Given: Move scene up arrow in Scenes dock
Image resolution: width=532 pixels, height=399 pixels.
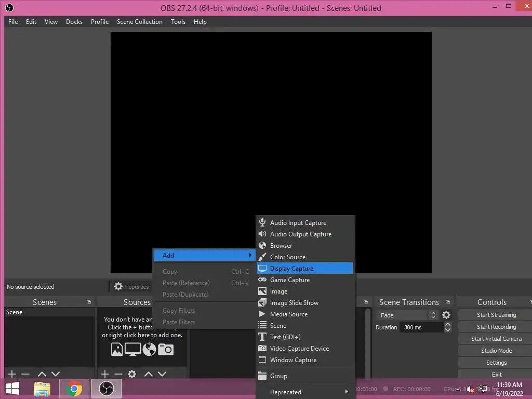Looking at the screenshot, I should pyautogui.click(x=42, y=374).
